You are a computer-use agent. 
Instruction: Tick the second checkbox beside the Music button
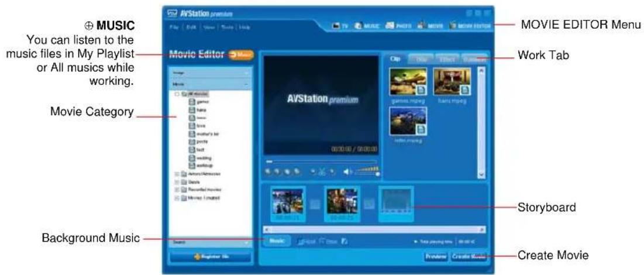[x=322, y=242]
